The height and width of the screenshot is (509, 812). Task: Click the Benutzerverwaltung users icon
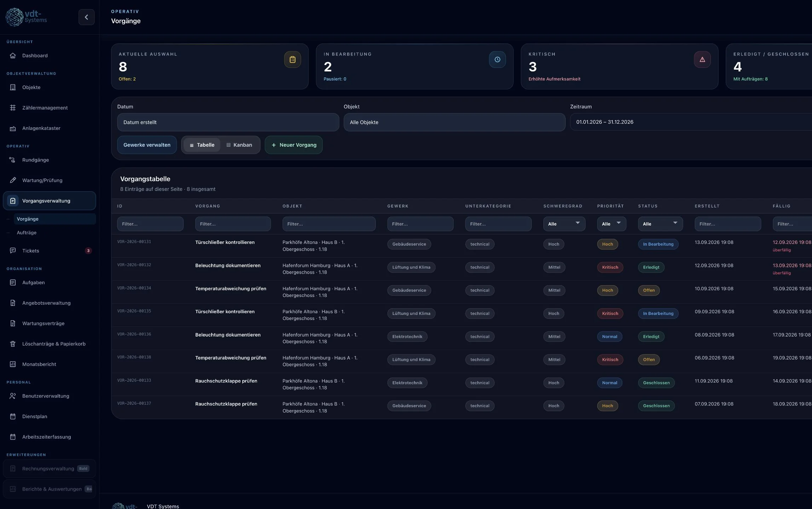(13, 396)
